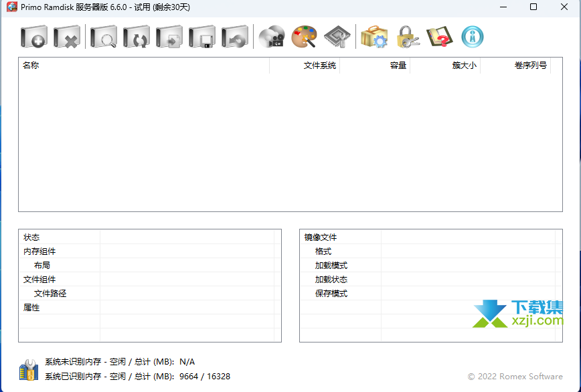Image resolution: width=581 pixels, height=392 pixels.
Task: Click the 容量 column header
Action: click(375, 66)
